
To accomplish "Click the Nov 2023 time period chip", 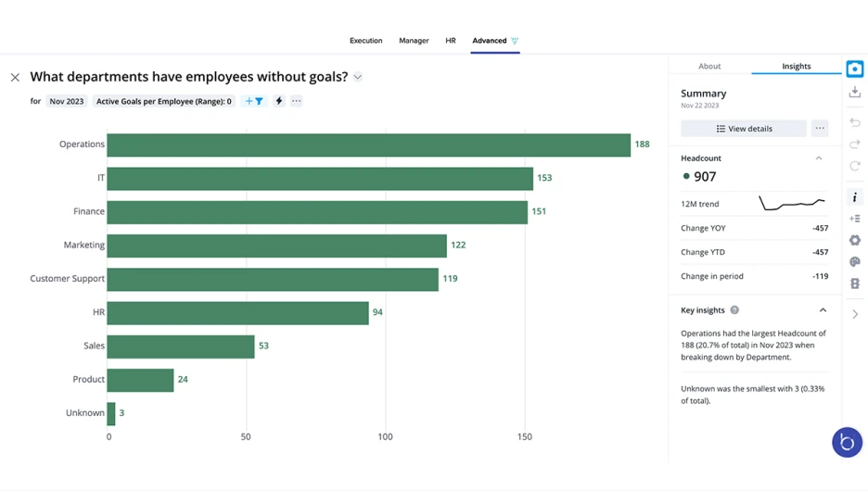I will (x=67, y=101).
